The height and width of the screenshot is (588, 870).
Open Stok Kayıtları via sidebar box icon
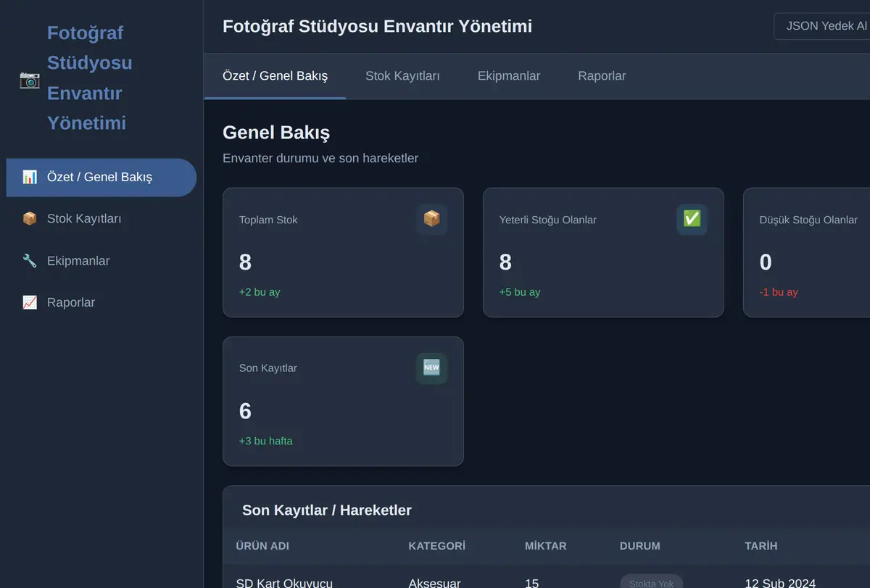[x=30, y=219]
